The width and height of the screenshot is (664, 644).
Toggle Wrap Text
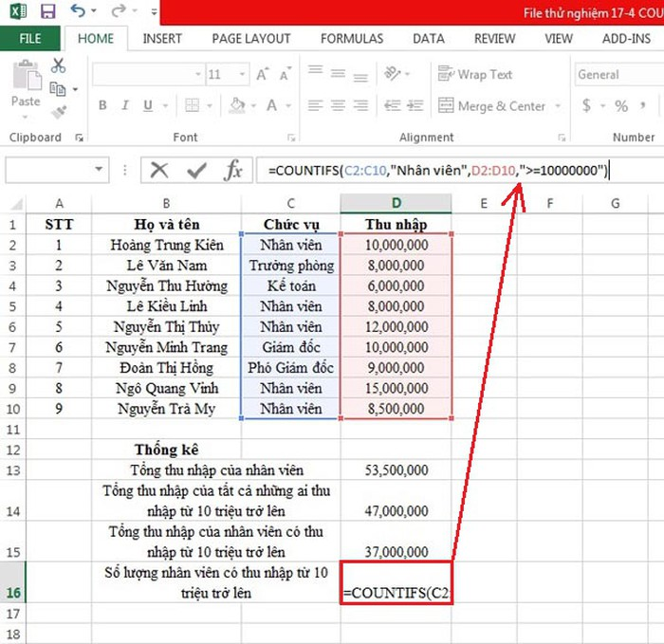point(475,75)
